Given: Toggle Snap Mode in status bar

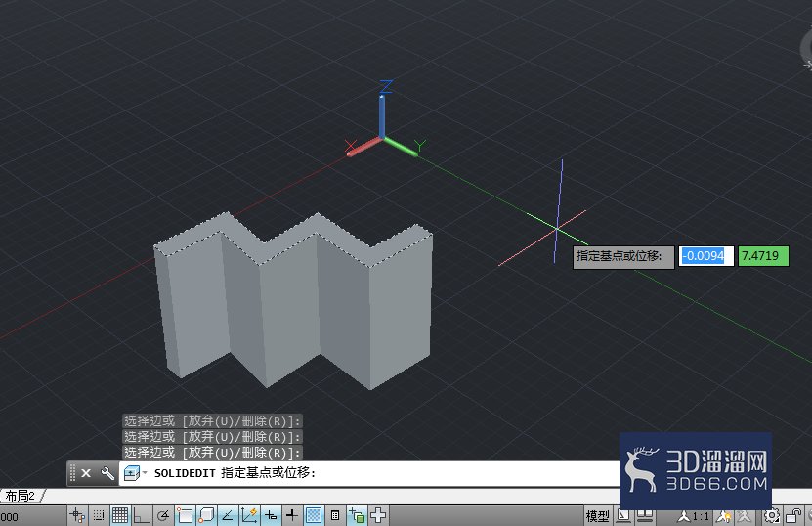Looking at the screenshot, I should coord(99,515).
